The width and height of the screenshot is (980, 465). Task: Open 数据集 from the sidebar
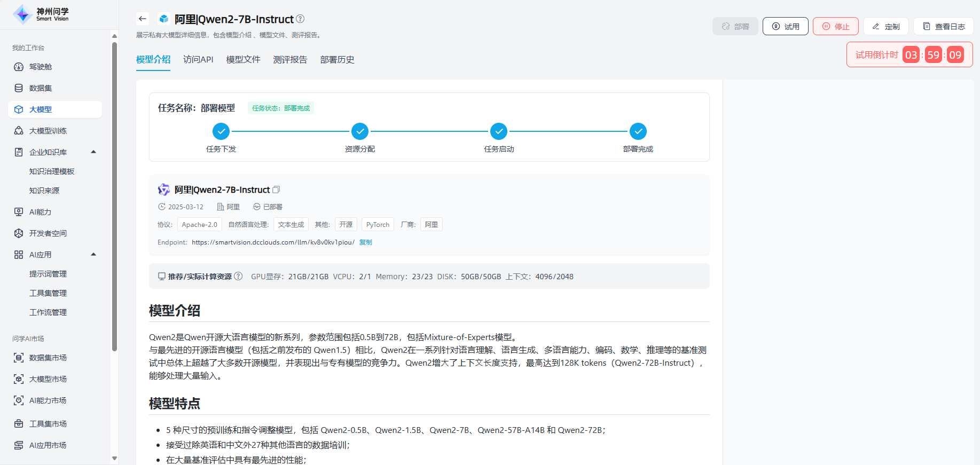pos(41,88)
